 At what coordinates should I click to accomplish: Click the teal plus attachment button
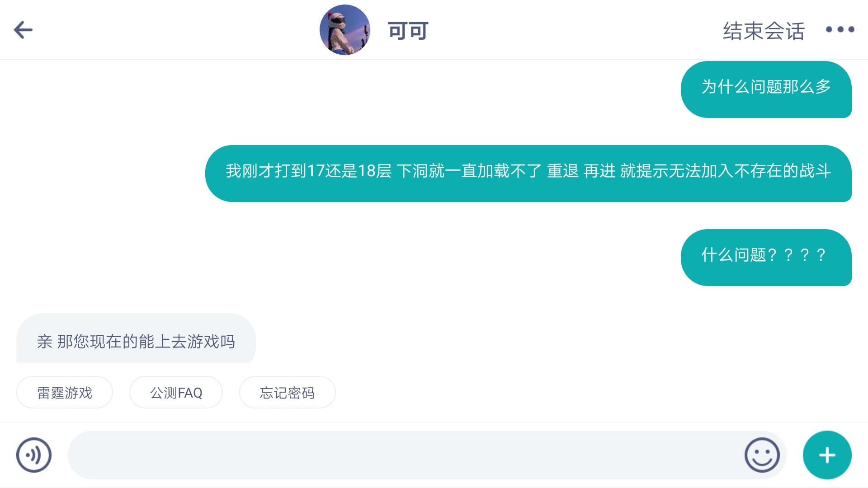pos(827,455)
